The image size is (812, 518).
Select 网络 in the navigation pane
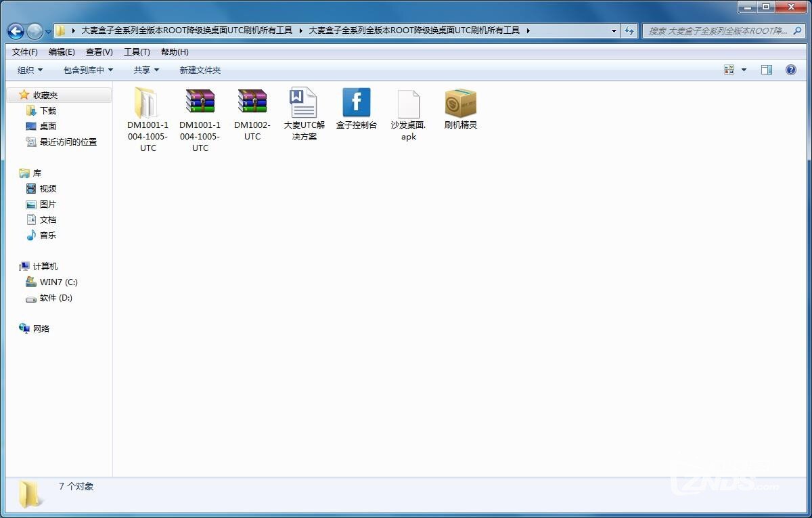tap(41, 328)
